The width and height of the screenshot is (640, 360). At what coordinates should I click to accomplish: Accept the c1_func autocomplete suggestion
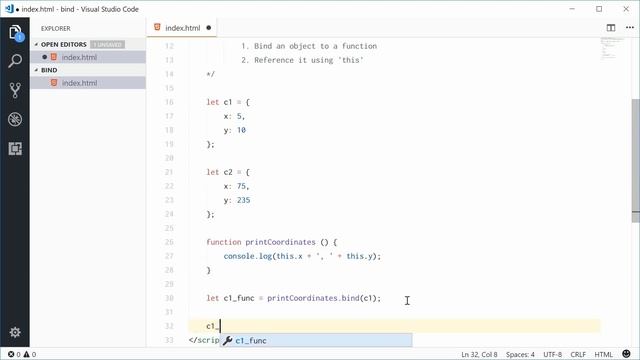(316, 340)
